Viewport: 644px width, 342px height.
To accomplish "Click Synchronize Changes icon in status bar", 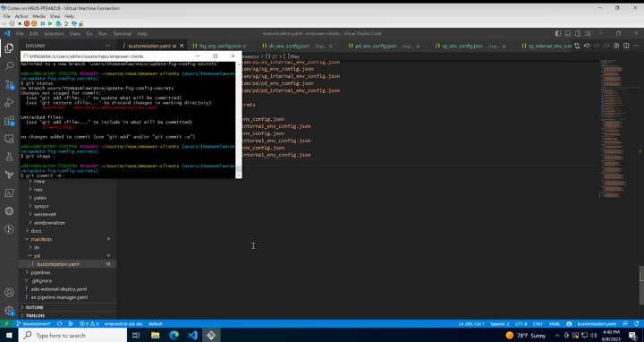I will point(60,324).
